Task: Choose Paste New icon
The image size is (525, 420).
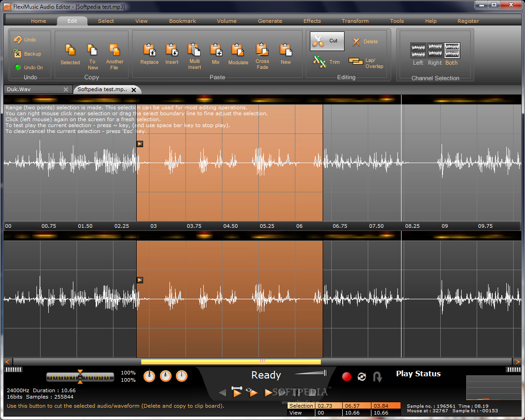Action: [286, 50]
